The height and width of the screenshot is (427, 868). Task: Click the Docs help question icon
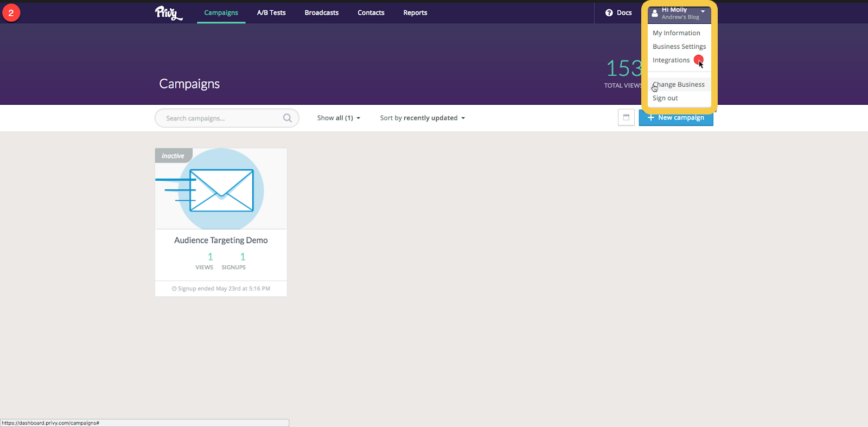[609, 12]
